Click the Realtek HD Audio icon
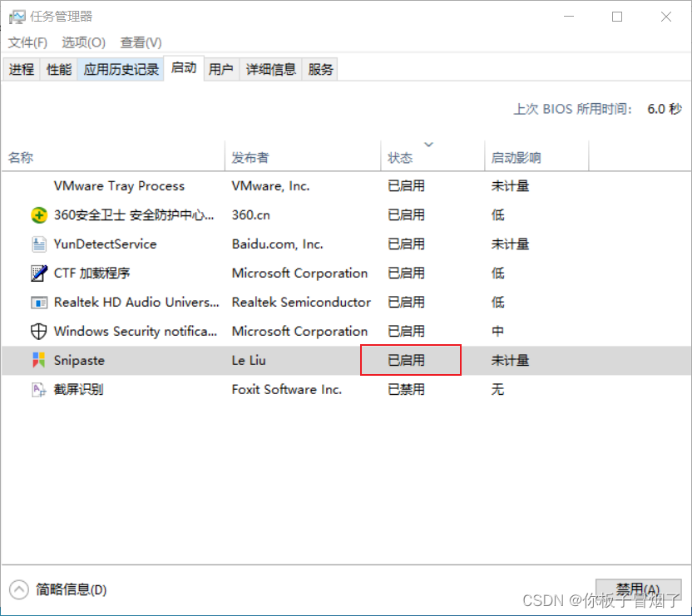The image size is (692, 616). click(39, 303)
